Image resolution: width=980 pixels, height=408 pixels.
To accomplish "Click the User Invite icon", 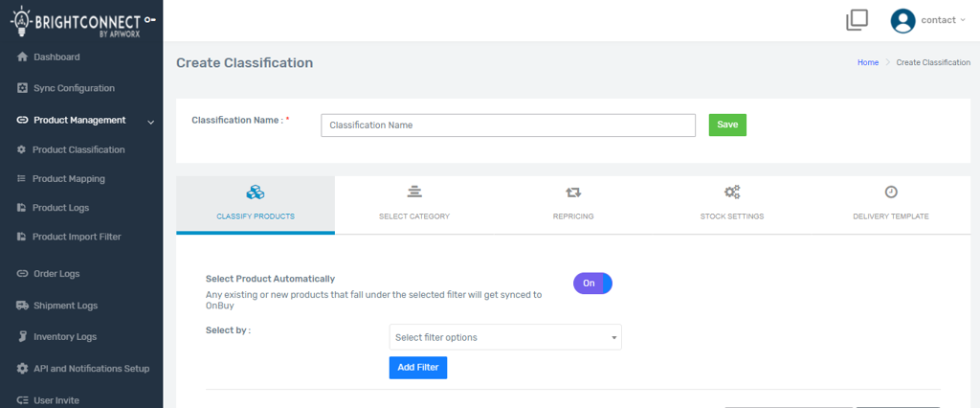I will tap(23, 400).
